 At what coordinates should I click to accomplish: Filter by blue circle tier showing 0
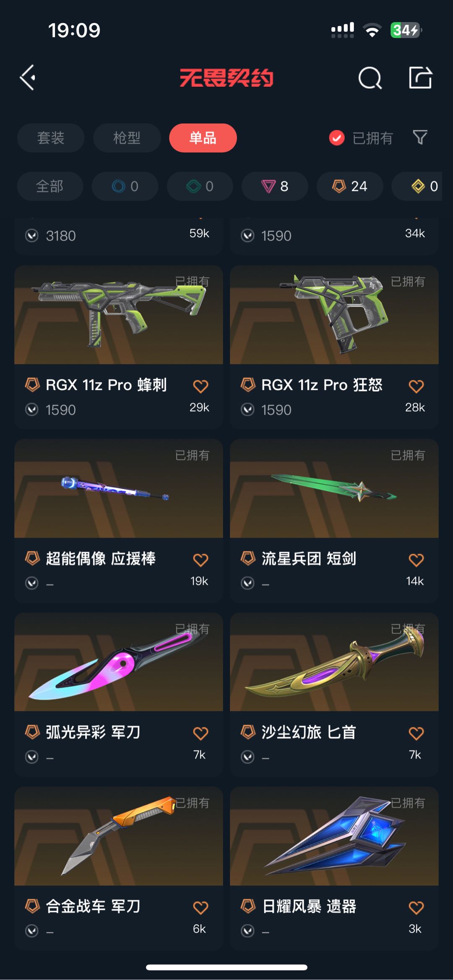[x=125, y=186]
